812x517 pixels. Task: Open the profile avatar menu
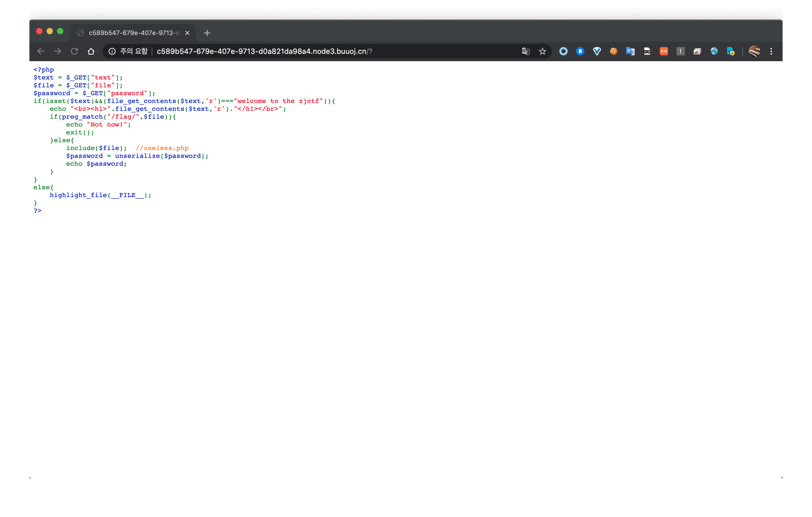[754, 51]
